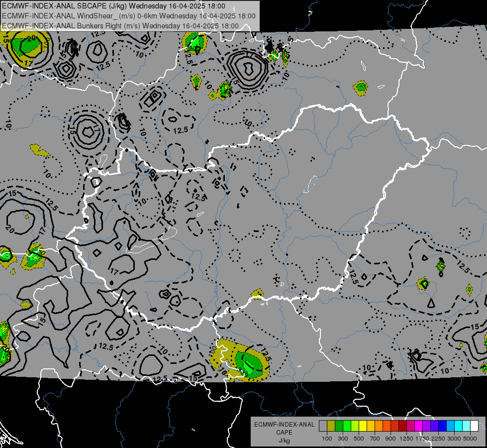Click the legend label 1750

tap(422, 439)
